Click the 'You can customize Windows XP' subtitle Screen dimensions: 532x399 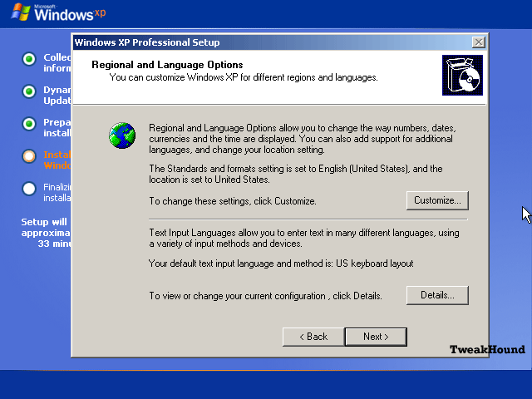coord(244,77)
